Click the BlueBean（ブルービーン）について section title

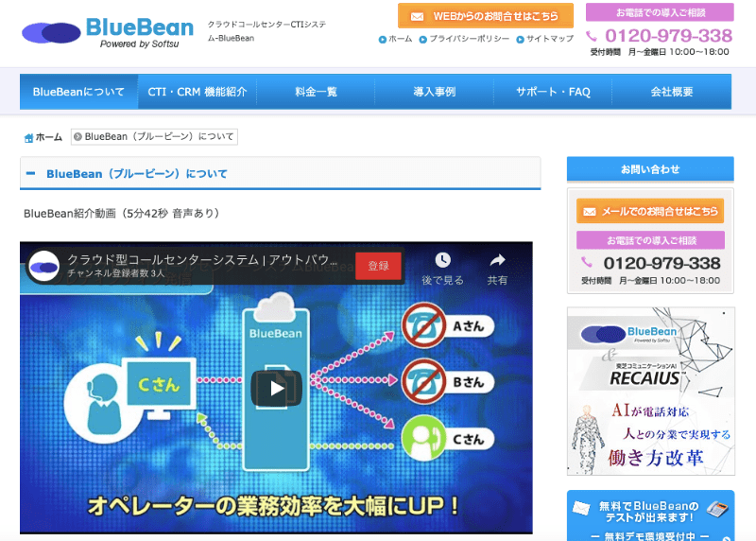[x=137, y=174]
